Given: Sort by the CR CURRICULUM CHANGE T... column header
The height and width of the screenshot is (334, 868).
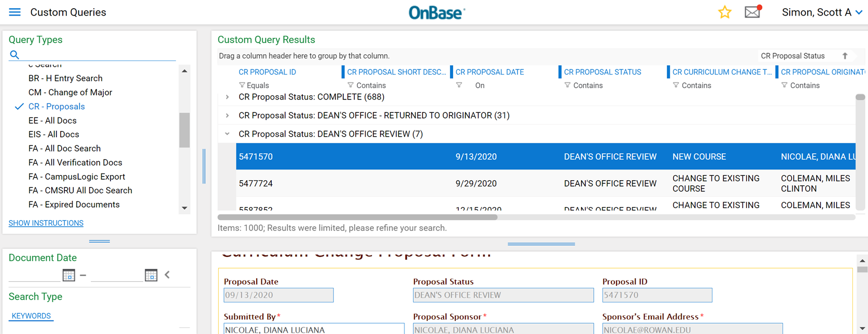Looking at the screenshot, I should click(x=722, y=72).
